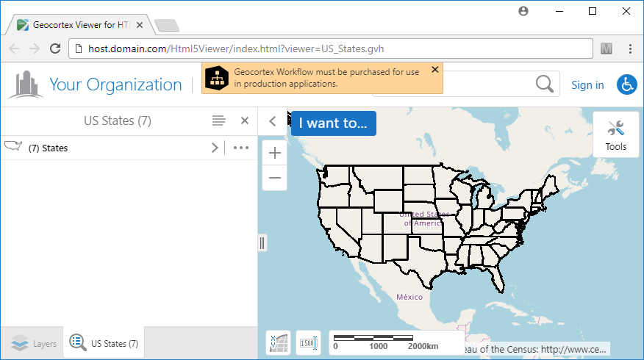Click the Sign in link
Viewport: 644px width, 360px height.
click(x=587, y=85)
